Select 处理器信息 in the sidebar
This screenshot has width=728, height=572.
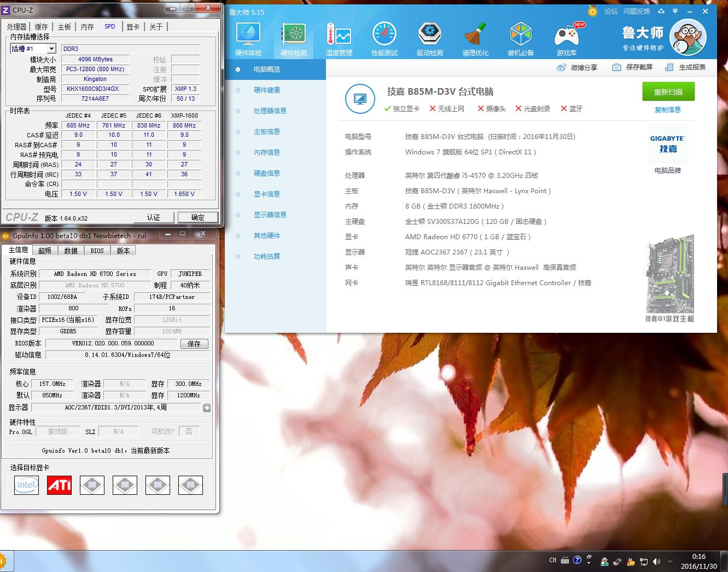(275, 111)
